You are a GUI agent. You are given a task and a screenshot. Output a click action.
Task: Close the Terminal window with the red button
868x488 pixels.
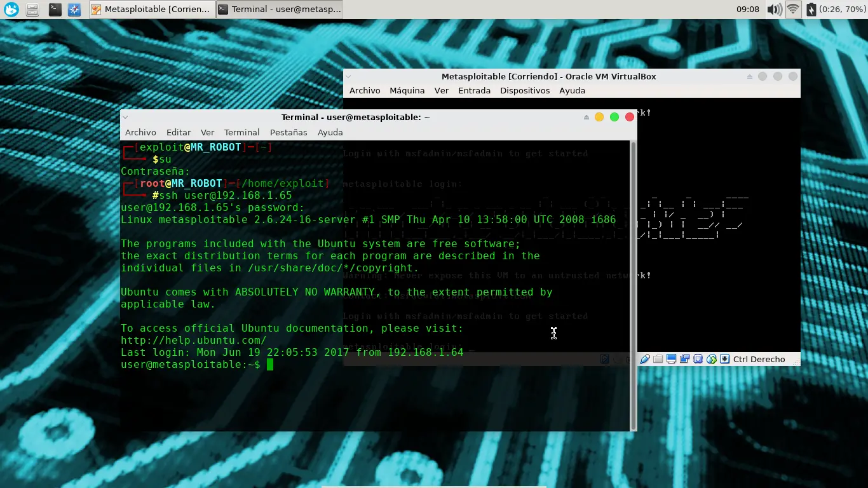pyautogui.click(x=630, y=118)
